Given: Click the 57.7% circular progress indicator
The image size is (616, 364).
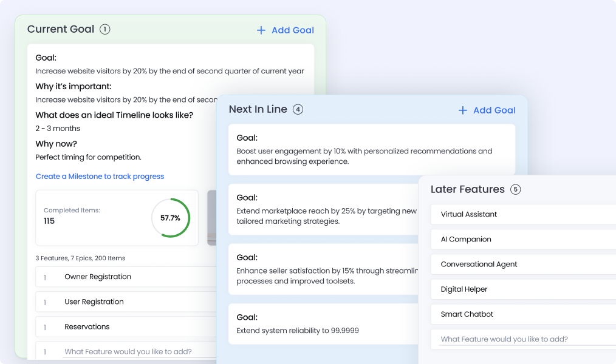Looking at the screenshot, I should [171, 218].
